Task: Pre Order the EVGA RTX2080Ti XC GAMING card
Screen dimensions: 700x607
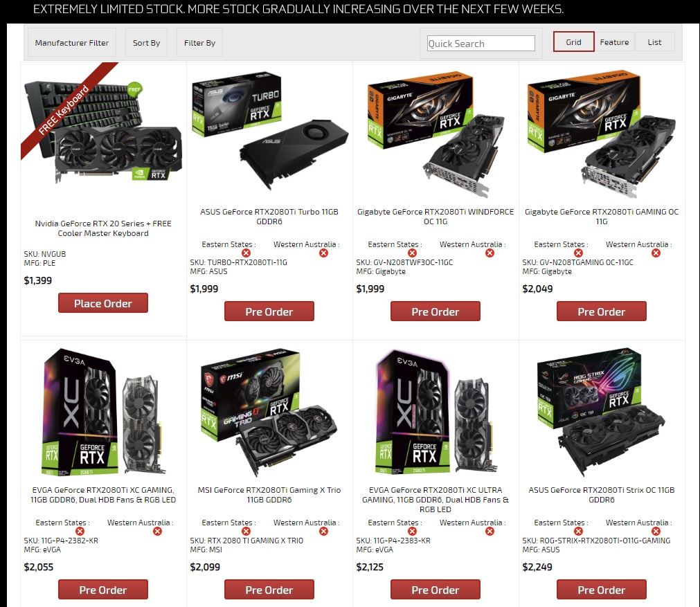Action: pos(103,590)
